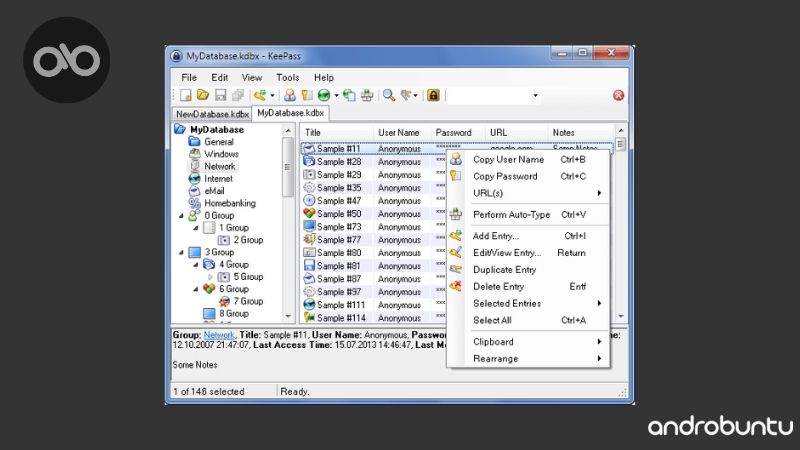The height and width of the screenshot is (450, 800).
Task: Click the Copy URL to clipboard toolbar icon
Action: click(x=349, y=95)
